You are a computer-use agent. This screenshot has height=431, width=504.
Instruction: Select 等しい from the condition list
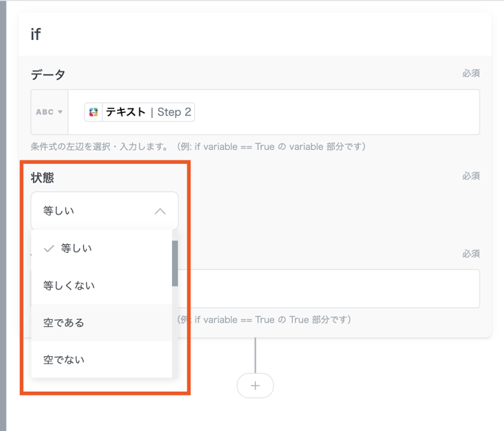point(76,249)
